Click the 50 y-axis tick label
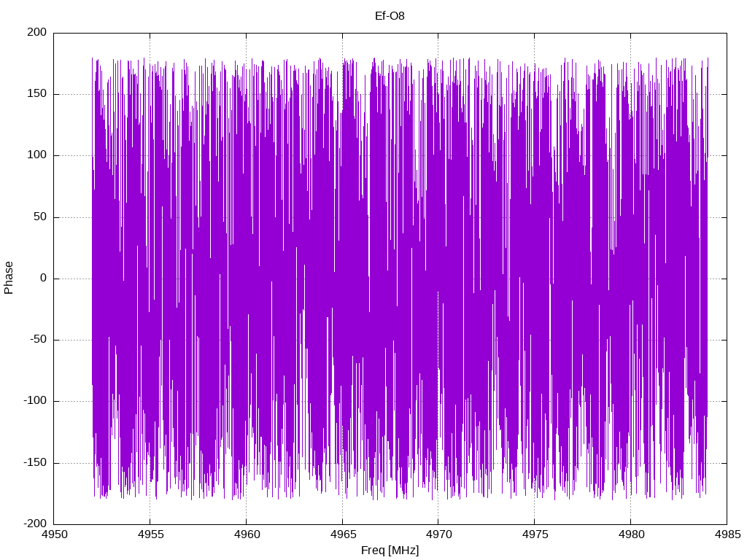Screen dimensions: 747x560 click(x=41, y=217)
